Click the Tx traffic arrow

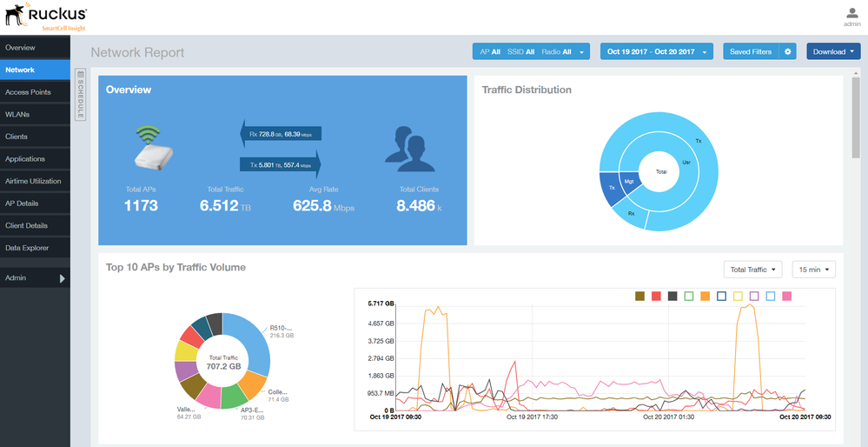click(282, 163)
